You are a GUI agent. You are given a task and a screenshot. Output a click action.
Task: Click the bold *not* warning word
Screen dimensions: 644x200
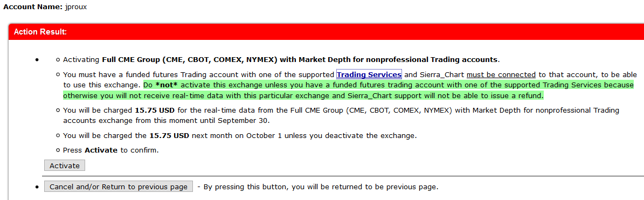tap(166, 85)
